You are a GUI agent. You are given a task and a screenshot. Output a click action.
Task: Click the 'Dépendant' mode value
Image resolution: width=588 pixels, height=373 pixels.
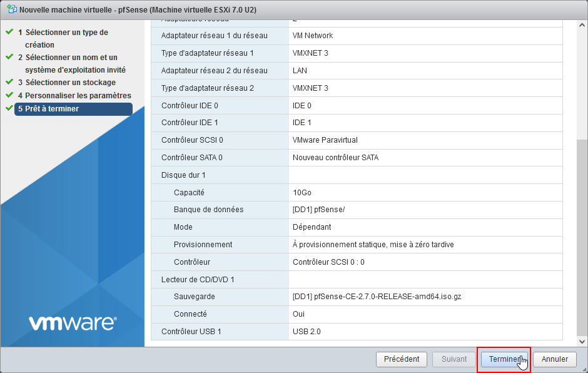[x=312, y=227]
